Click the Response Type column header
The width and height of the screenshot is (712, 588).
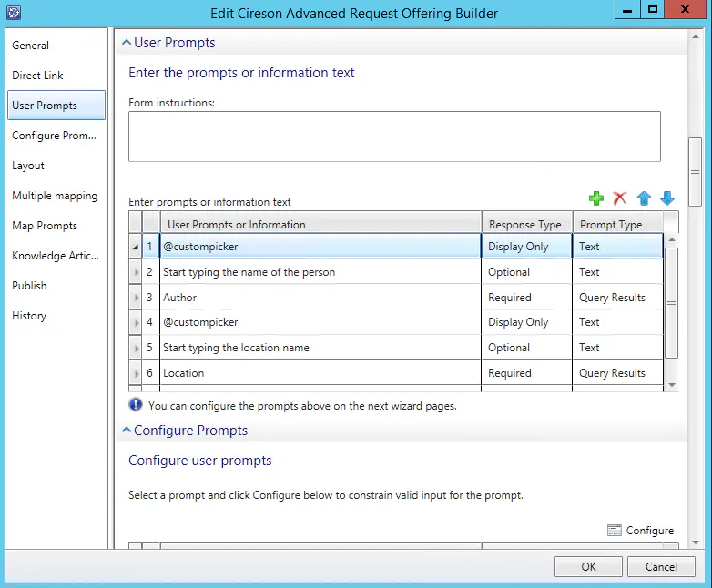(x=527, y=224)
